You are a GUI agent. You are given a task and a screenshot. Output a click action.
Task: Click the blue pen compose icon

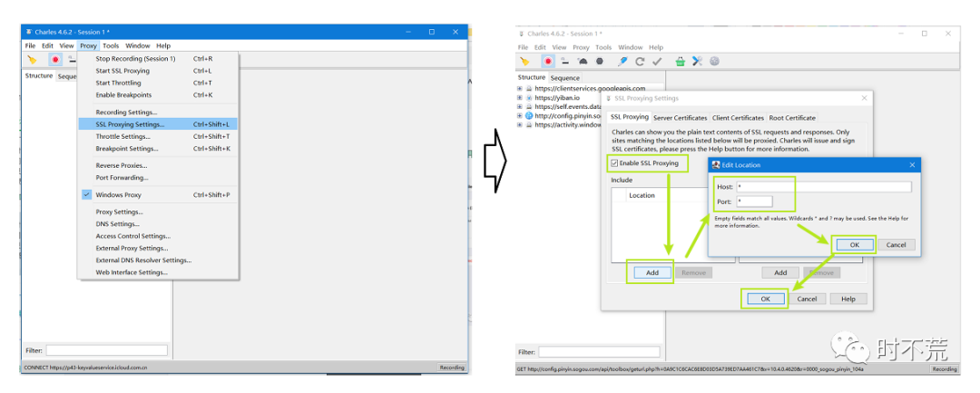[x=622, y=61]
